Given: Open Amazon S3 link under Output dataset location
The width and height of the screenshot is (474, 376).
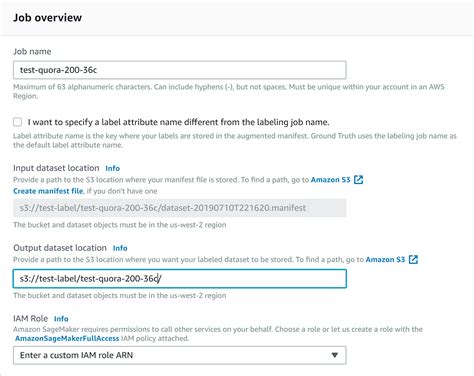Looking at the screenshot, I should (x=385, y=259).
